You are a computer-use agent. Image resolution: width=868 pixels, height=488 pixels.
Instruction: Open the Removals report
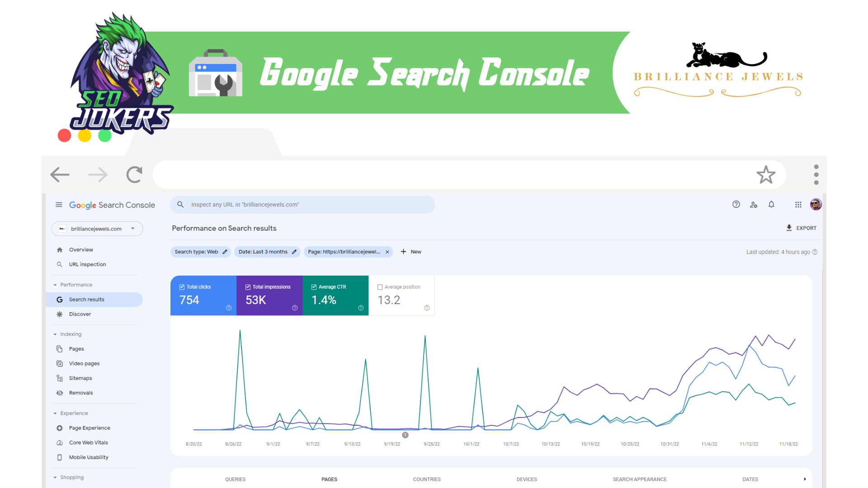point(81,393)
